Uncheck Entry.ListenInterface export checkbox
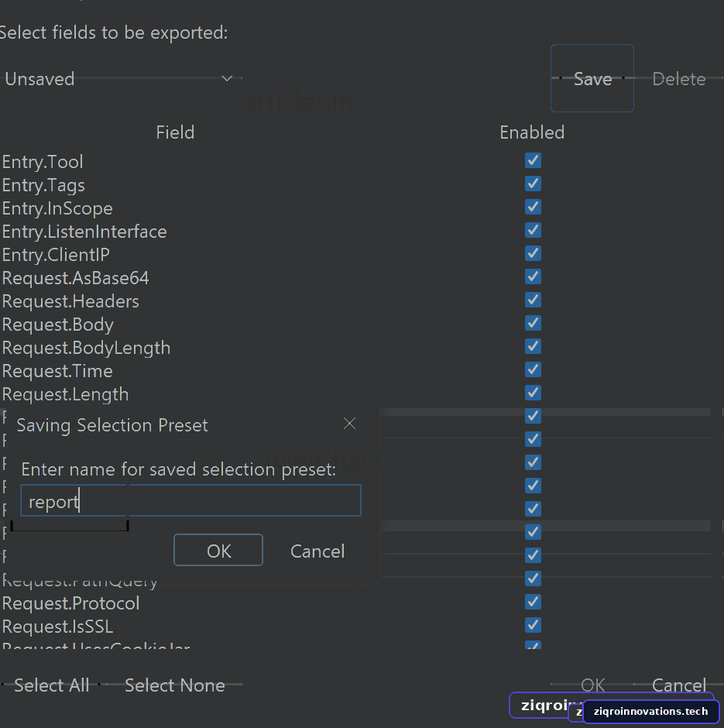The image size is (724, 728). [533, 230]
